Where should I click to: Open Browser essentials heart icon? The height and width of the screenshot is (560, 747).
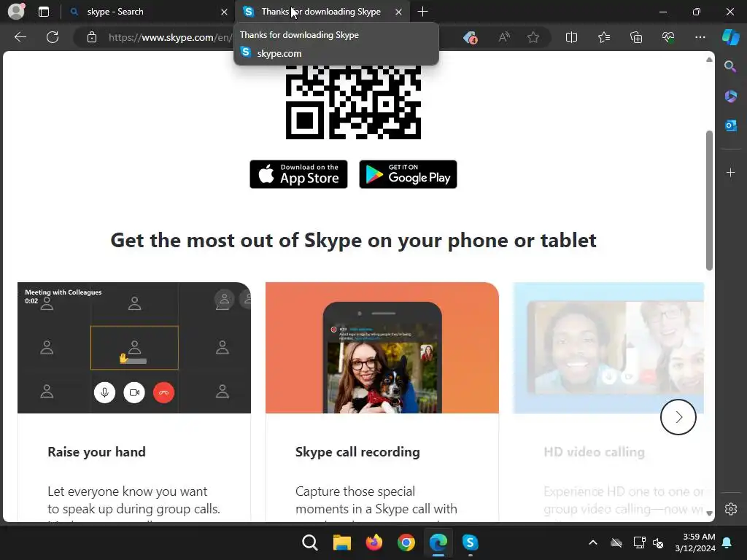(x=668, y=37)
